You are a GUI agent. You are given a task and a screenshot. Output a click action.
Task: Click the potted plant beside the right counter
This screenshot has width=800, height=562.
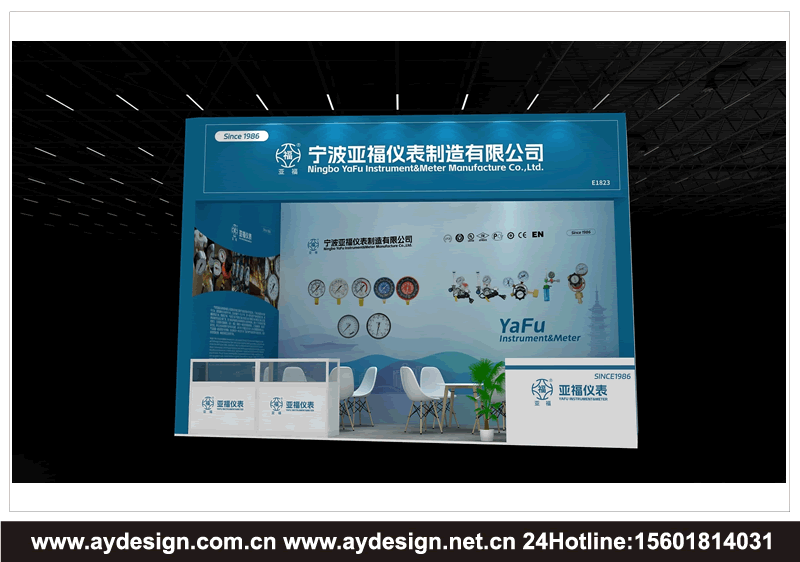486,399
